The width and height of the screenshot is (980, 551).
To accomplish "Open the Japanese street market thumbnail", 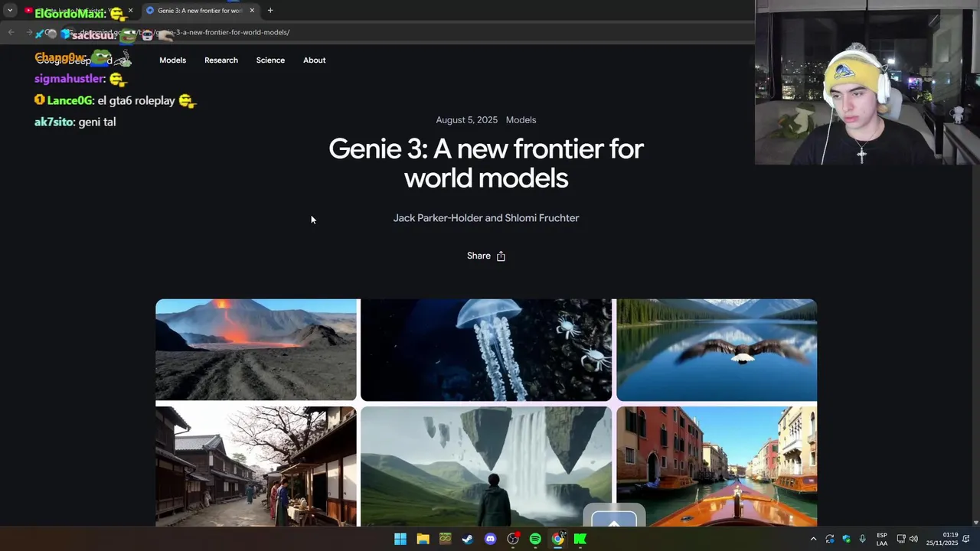I will tap(256, 466).
